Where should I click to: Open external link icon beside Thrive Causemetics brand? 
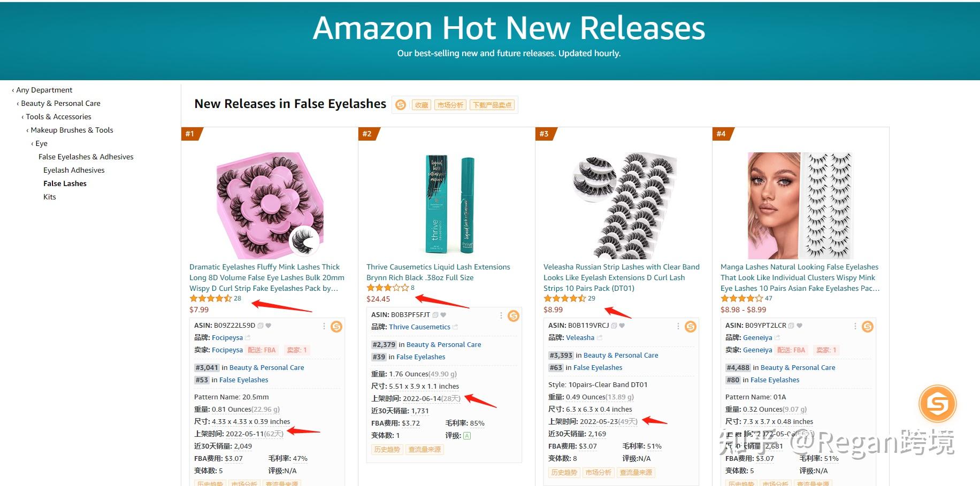point(455,327)
